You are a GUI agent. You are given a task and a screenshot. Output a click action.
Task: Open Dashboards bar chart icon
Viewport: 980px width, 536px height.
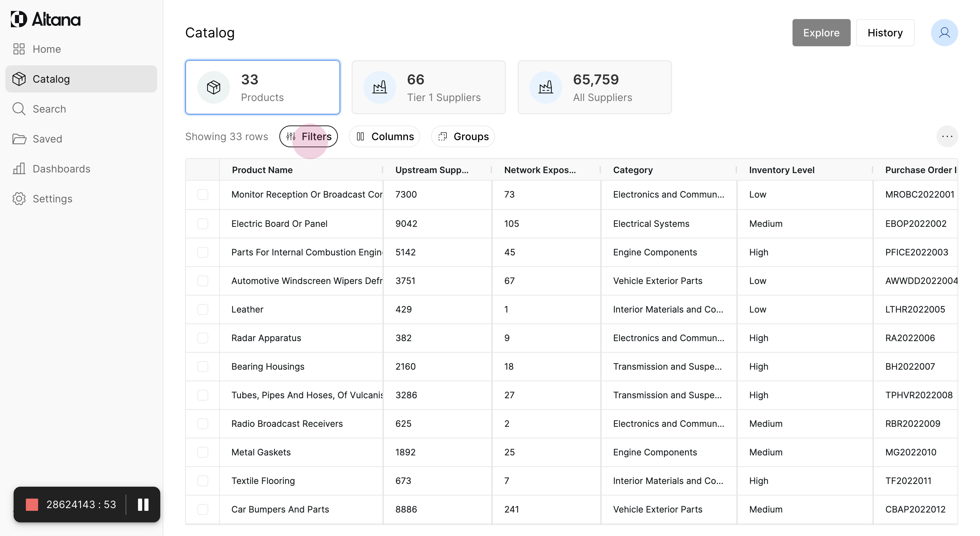point(19,169)
